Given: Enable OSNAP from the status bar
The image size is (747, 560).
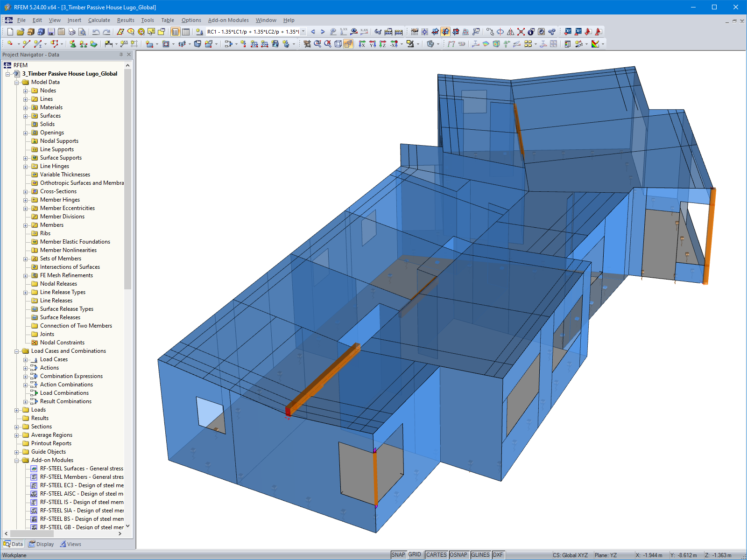Looking at the screenshot, I should pyautogui.click(x=459, y=555).
